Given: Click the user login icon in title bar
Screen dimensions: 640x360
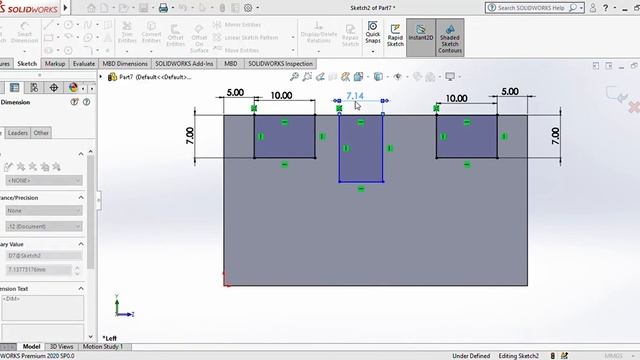Looking at the screenshot, I should tap(593, 8).
